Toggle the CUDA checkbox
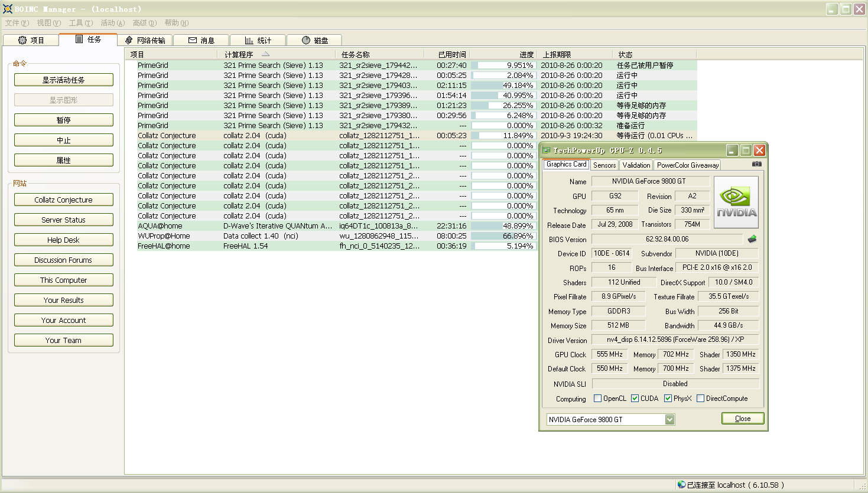The width and height of the screenshot is (868, 493). [x=635, y=399]
